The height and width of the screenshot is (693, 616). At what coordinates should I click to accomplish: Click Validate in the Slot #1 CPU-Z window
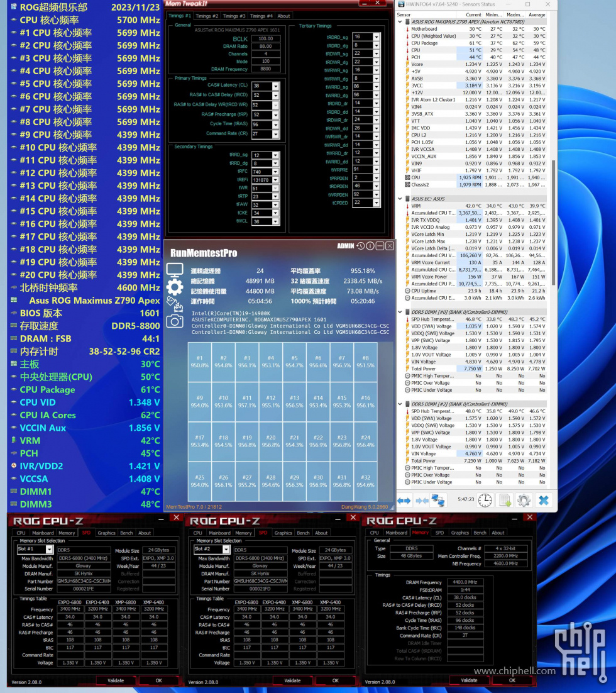116,680
